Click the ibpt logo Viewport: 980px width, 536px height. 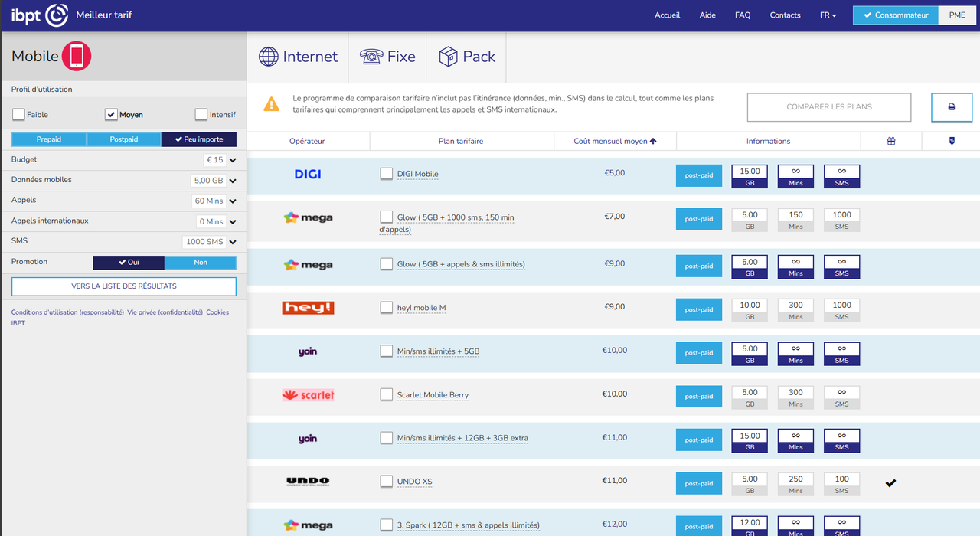40,15
